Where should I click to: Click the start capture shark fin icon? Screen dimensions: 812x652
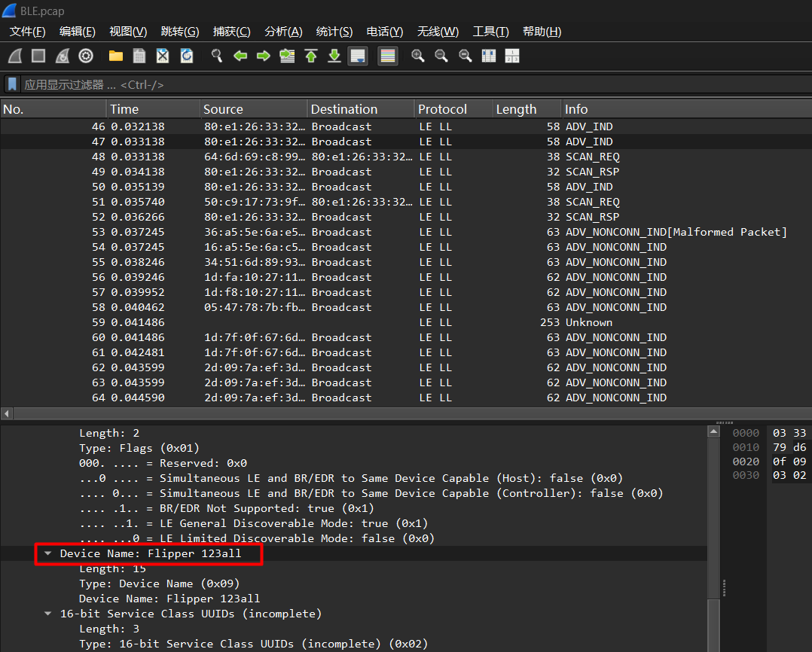point(15,56)
